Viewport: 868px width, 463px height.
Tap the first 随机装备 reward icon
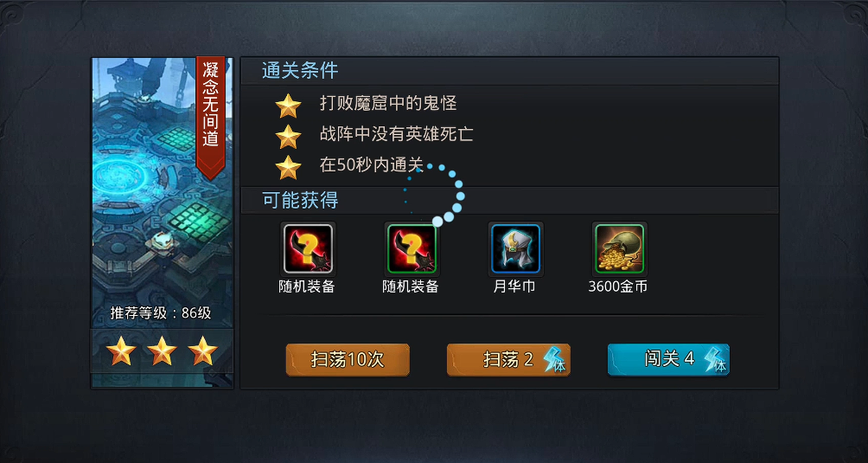click(309, 248)
